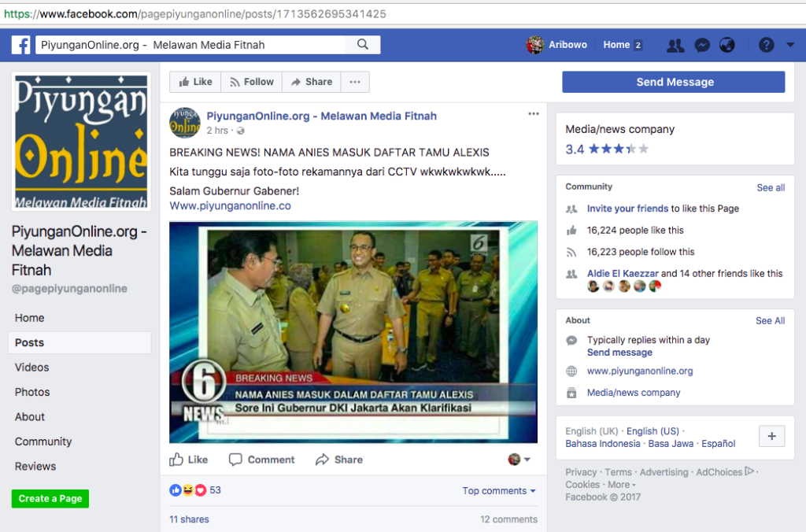Open the Videos section in sidebar

click(31, 368)
